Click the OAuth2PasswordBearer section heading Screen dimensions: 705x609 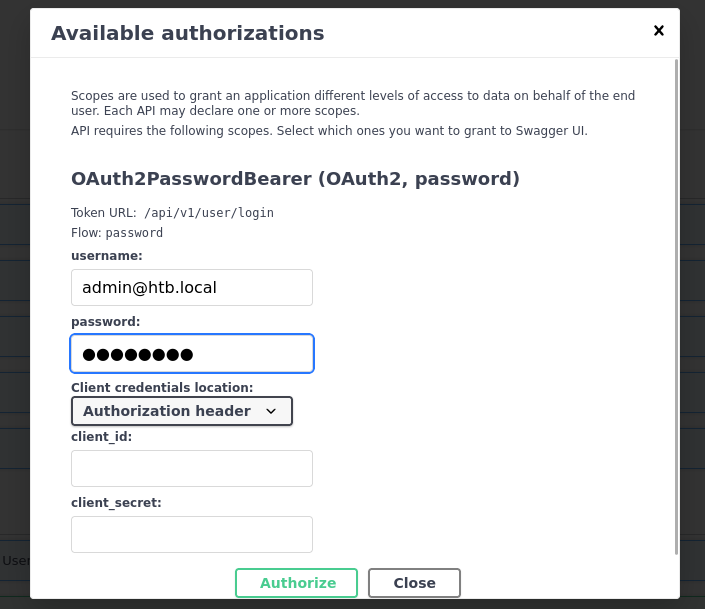click(295, 179)
